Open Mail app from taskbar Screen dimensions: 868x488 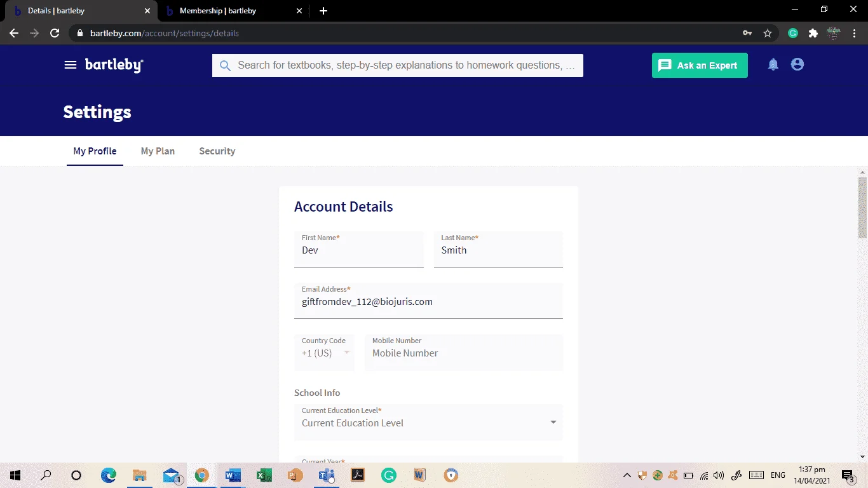170,475
